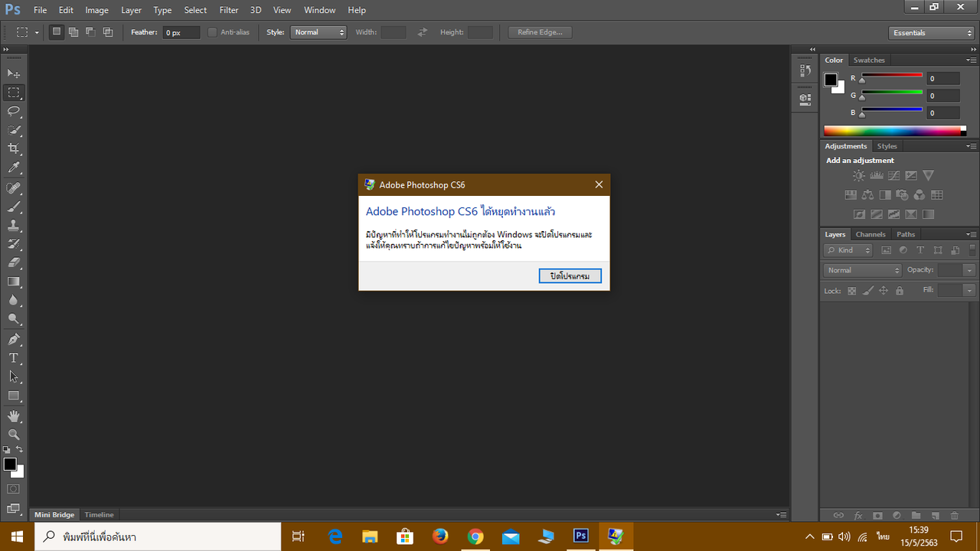
Task: Toggle Lock transparent pixels
Action: (x=851, y=291)
